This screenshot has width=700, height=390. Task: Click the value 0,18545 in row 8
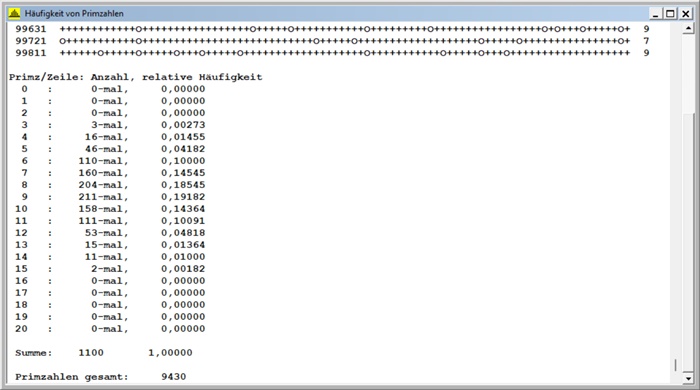coord(183,185)
